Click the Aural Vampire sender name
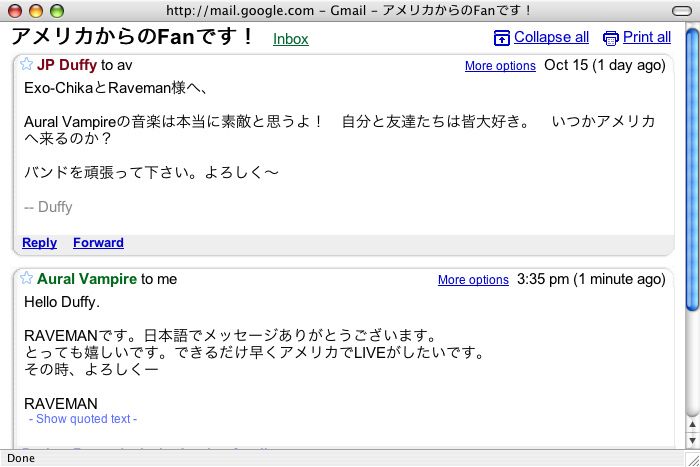The height and width of the screenshot is (467, 700). [87, 279]
